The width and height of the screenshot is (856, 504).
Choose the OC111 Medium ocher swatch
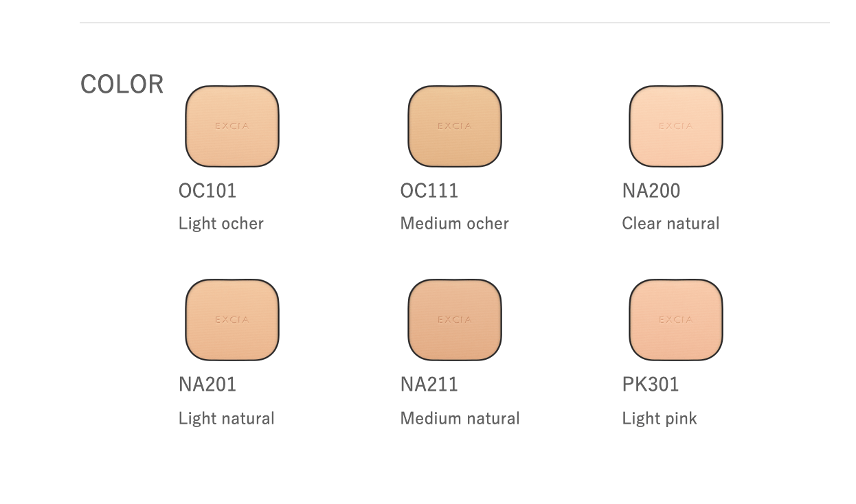point(454,126)
